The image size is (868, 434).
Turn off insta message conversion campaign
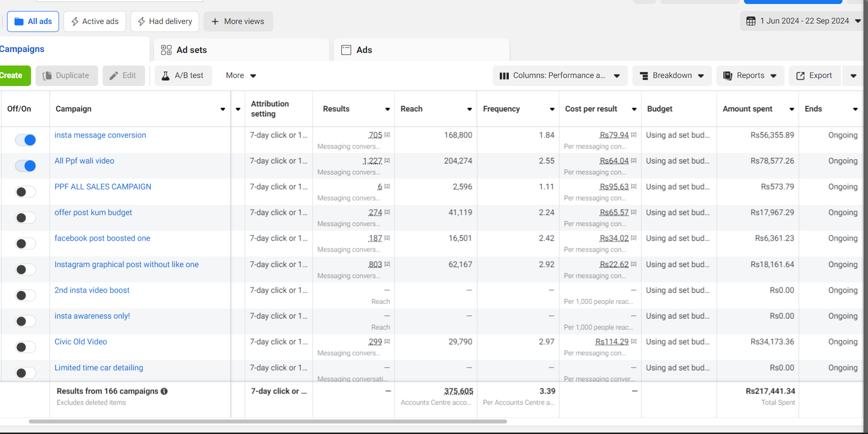pyautogui.click(x=26, y=140)
